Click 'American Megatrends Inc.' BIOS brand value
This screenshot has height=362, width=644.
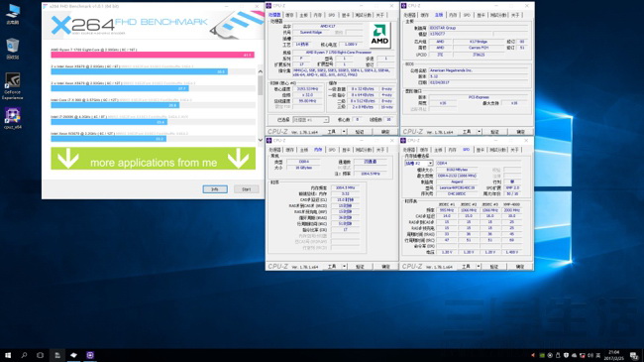pyautogui.click(x=479, y=70)
